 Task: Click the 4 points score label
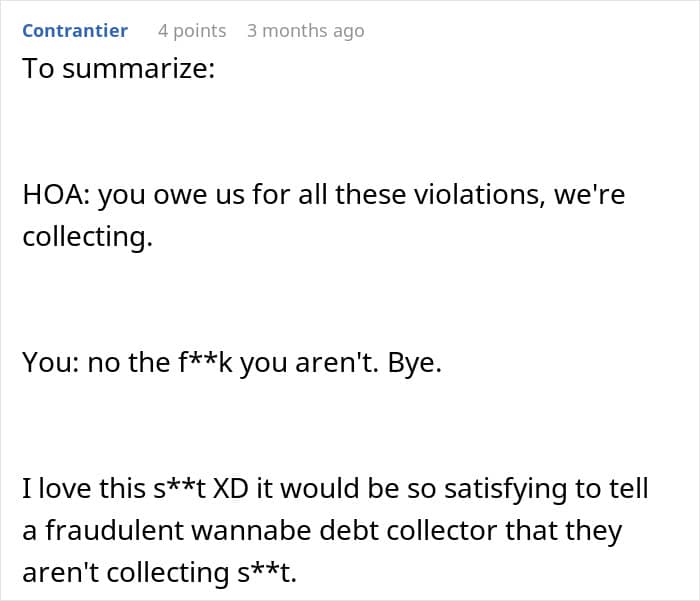click(x=192, y=31)
